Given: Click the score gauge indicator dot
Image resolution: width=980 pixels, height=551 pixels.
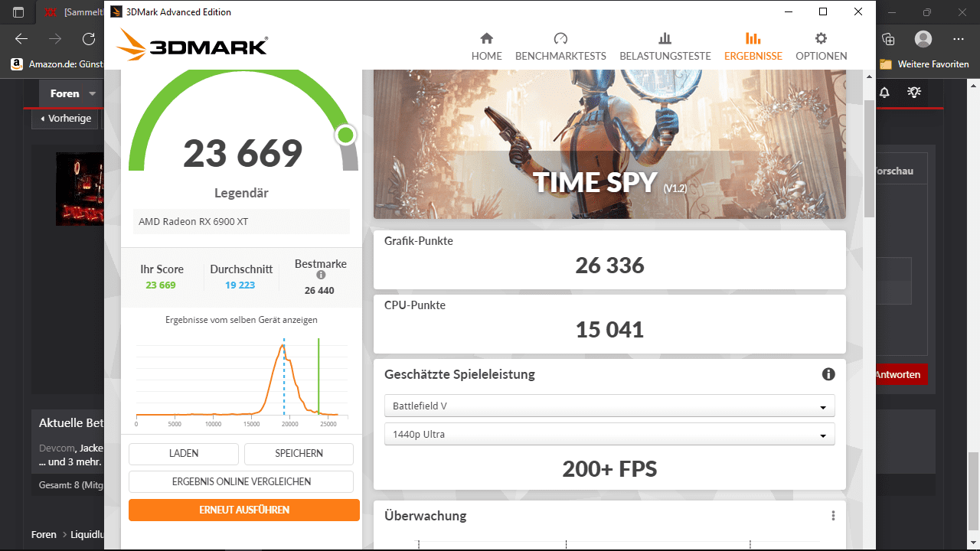Looking at the screenshot, I should (345, 135).
